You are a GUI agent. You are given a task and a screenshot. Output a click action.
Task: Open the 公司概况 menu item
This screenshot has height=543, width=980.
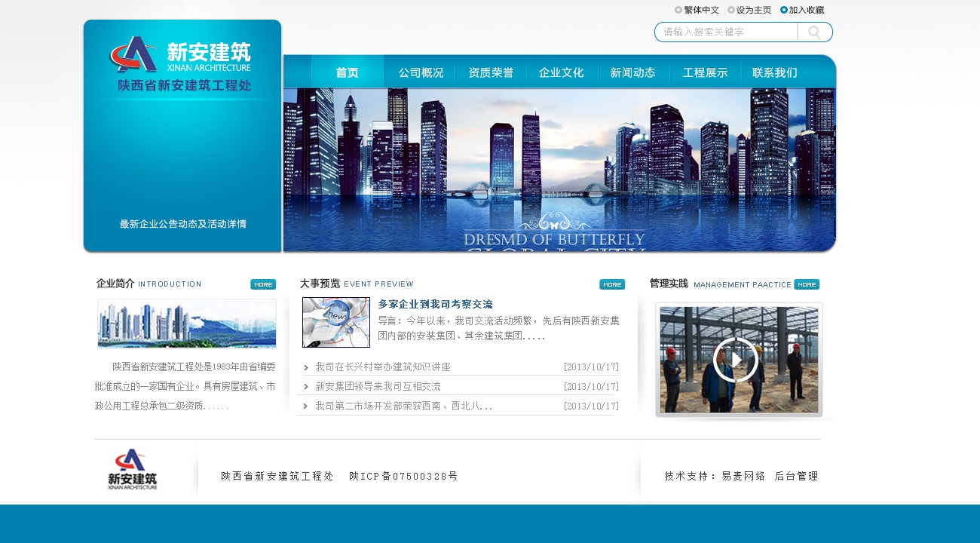[x=421, y=72]
